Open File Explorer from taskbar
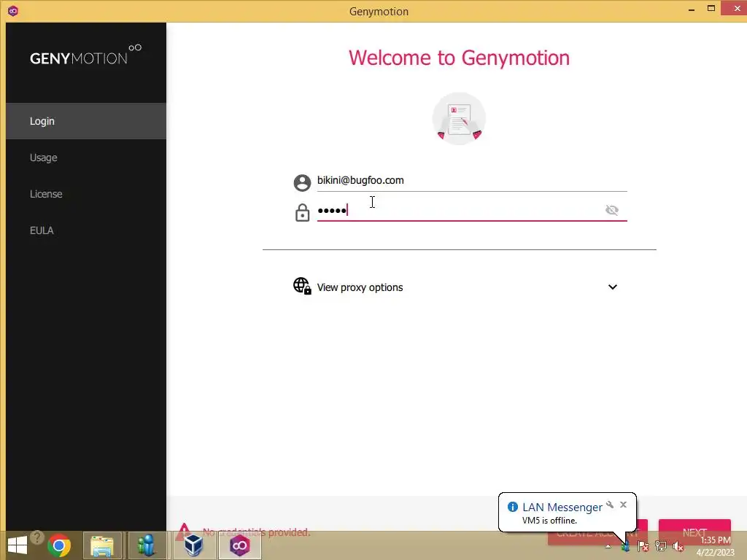This screenshot has height=560, width=747. (x=102, y=545)
